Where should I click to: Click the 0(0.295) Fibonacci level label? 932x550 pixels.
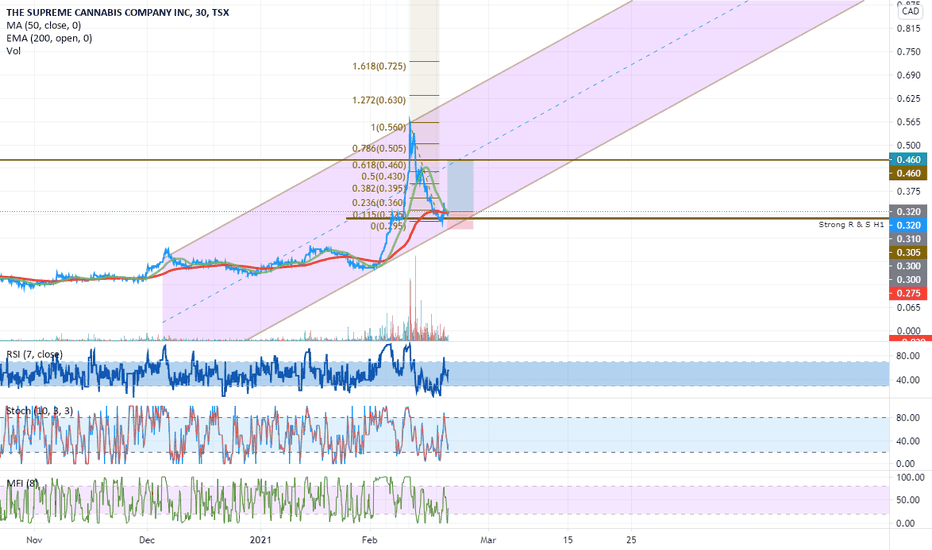(389, 226)
